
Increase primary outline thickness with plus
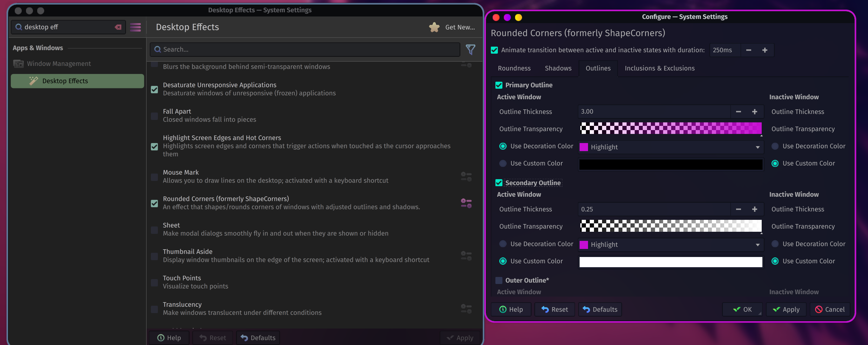(x=754, y=112)
